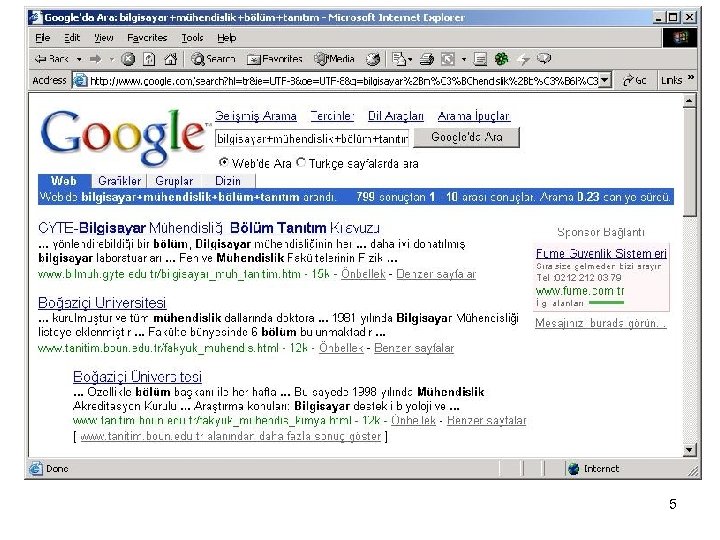Open Önbellek link for gyte.edu.tr result
720x540 pixels.
tap(363, 274)
